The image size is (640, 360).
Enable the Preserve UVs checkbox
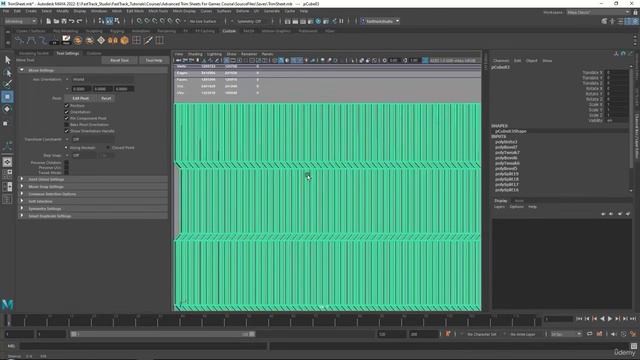(x=67, y=168)
